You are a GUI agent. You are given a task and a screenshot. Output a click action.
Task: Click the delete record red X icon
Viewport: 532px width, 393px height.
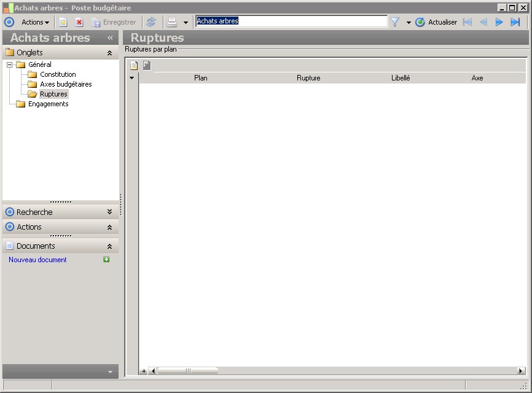tap(79, 22)
